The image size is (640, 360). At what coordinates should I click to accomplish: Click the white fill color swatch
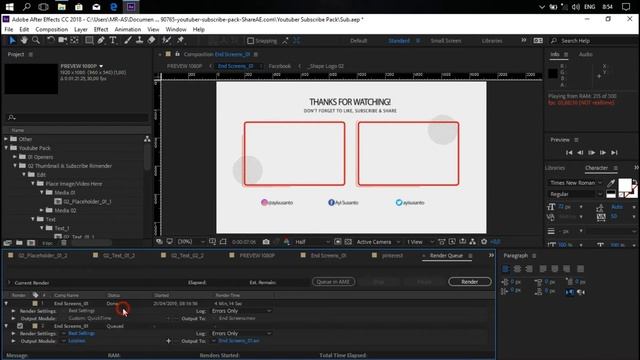(624, 185)
